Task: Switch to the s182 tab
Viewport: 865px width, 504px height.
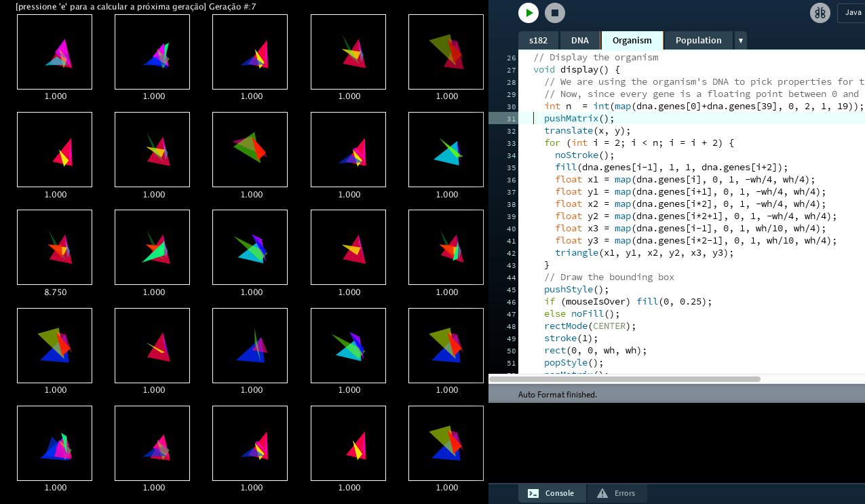Action: (x=538, y=40)
